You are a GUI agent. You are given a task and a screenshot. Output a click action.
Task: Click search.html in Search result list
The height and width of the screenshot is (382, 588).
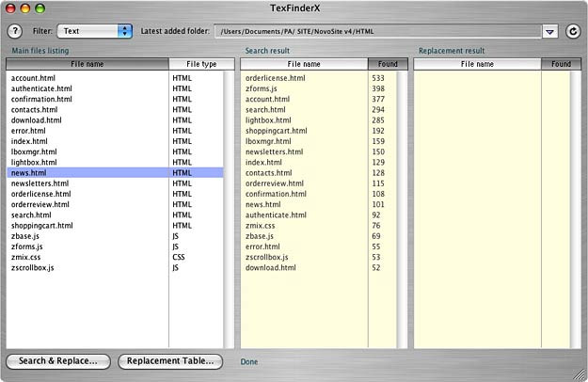pyautogui.click(x=265, y=109)
